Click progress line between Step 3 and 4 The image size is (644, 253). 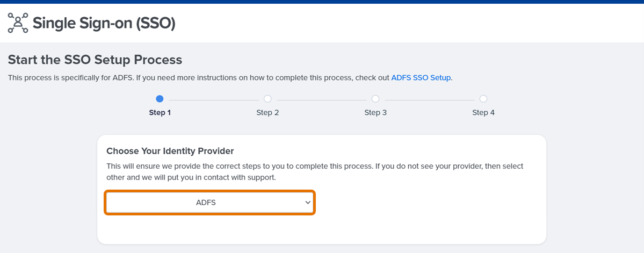[x=430, y=99]
